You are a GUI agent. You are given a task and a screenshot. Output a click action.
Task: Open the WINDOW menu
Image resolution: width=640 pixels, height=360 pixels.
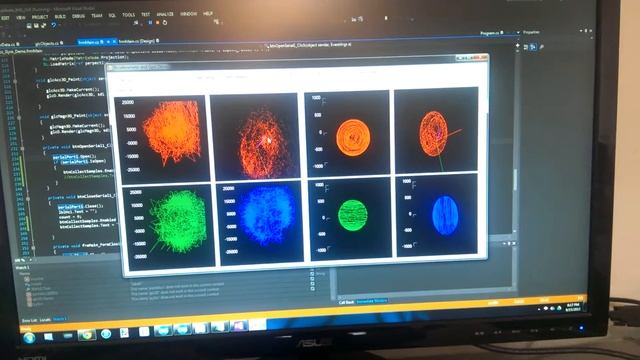[189, 14]
